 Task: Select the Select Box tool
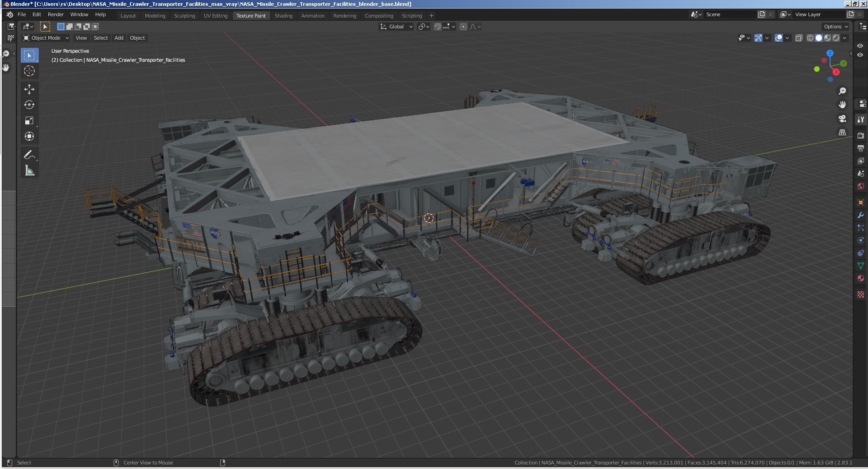(x=29, y=55)
